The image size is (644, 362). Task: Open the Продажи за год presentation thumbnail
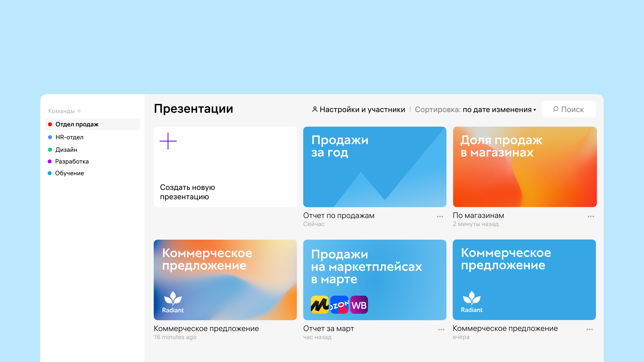tap(374, 167)
